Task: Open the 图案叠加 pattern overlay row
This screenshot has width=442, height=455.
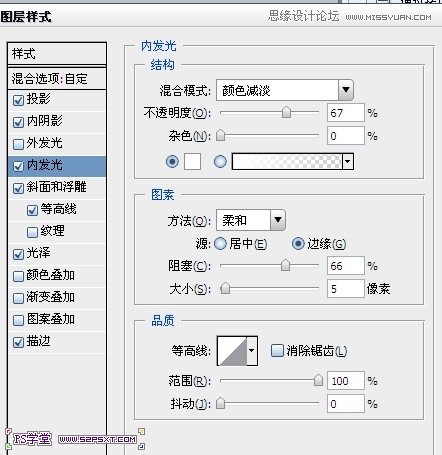Action: point(57,320)
